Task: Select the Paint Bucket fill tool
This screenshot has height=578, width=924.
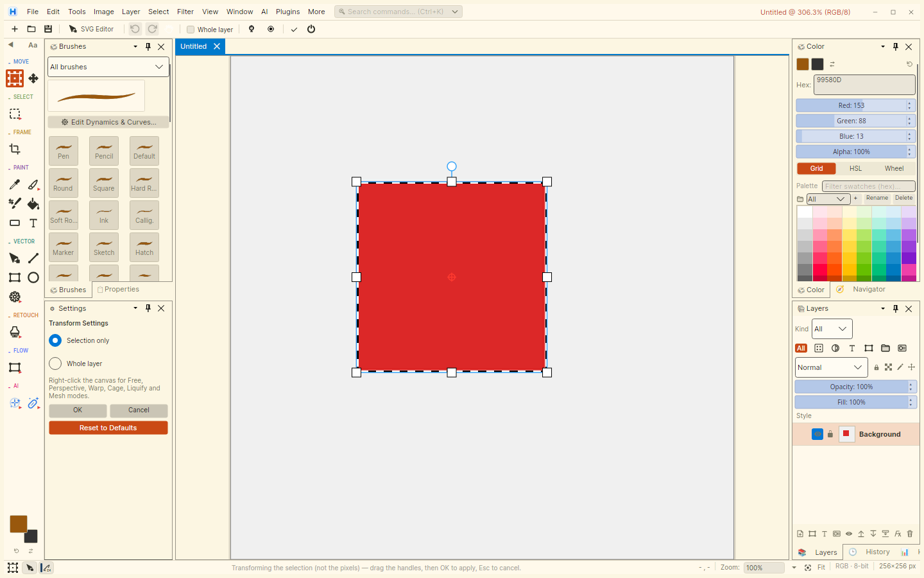Action: (33, 204)
